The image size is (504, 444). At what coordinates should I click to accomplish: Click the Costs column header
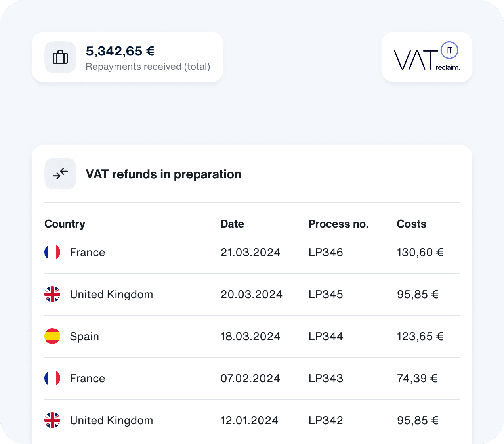coord(411,224)
